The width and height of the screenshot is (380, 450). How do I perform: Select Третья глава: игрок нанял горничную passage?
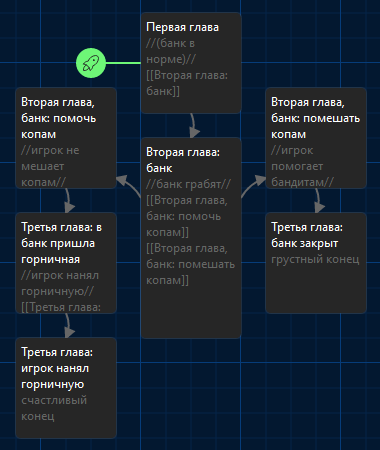[66, 388]
